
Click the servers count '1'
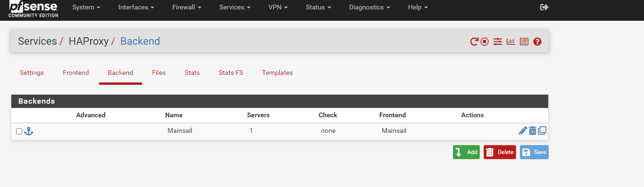[251, 131]
